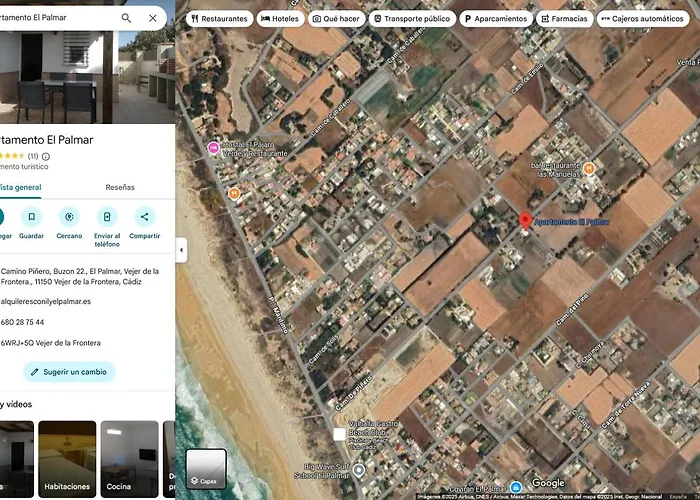Image resolution: width=700 pixels, height=500 pixels.
Task: Open the Cocina photo thumbnail
Action: (129, 459)
